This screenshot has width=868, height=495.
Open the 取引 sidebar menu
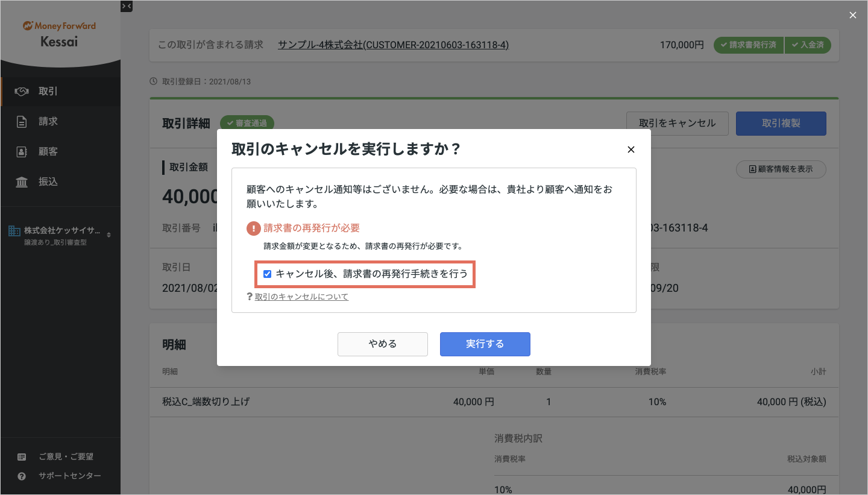(x=60, y=91)
